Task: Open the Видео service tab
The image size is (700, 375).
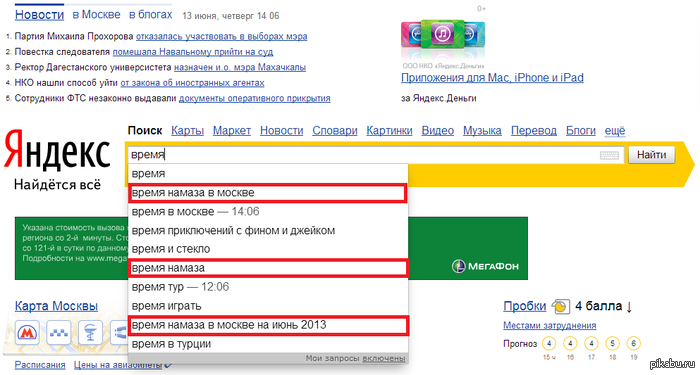Action: click(438, 131)
